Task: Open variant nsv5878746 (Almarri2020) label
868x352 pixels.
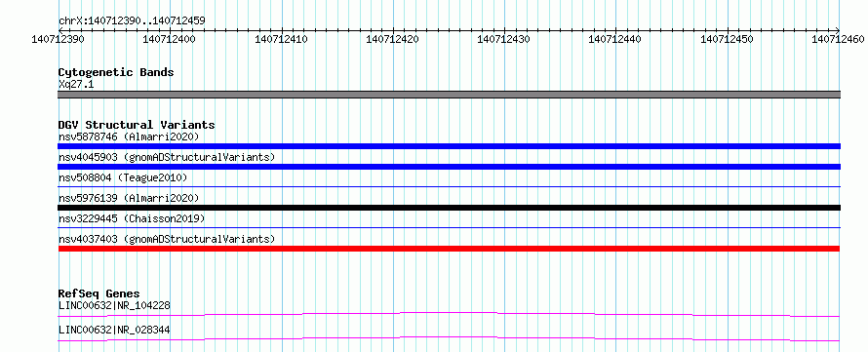Action: point(129,137)
